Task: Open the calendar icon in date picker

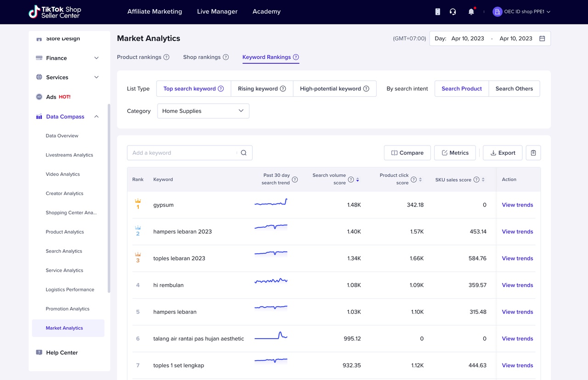Action: [x=542, y=39]
